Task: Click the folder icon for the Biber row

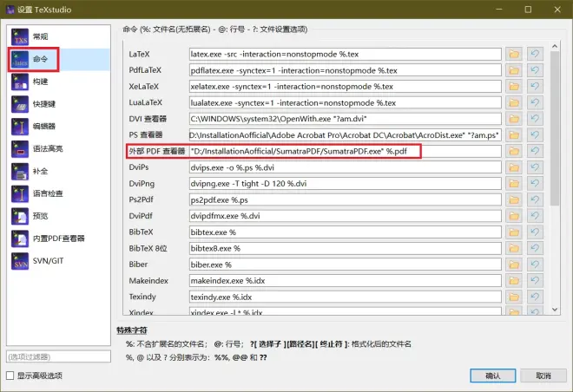Action: (x=514, y=265)
